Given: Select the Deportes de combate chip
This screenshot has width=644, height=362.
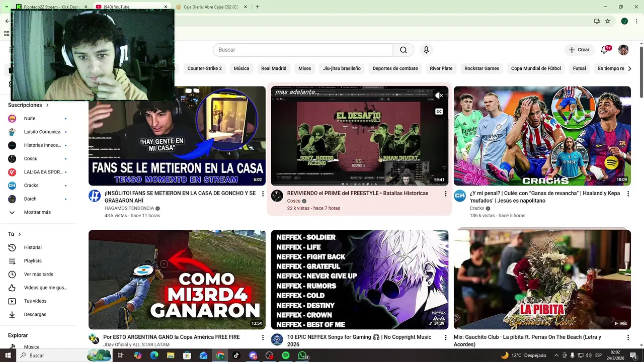Looking at the screenshot, I should pos(395,68).
